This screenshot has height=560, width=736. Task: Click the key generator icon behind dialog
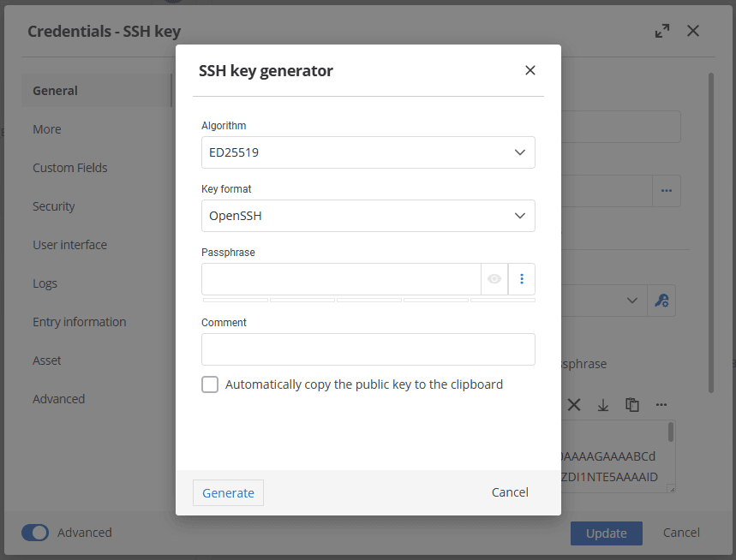point(661,301)
